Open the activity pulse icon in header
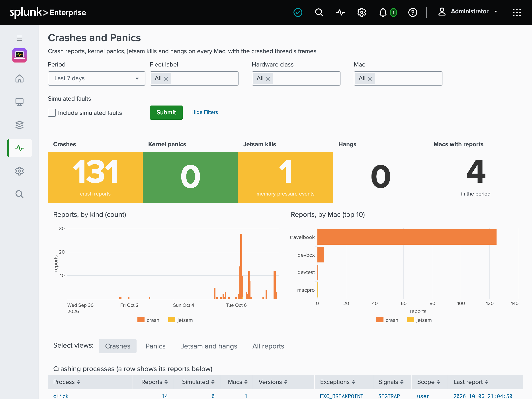 pyautogui.click(x=340, y=12)
